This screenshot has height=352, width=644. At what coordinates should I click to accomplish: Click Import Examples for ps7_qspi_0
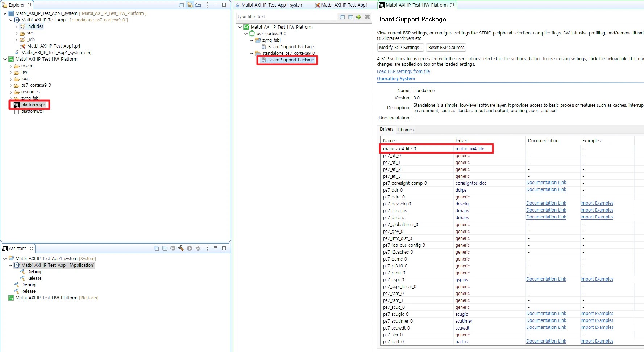pyautogui.click(x=597, y=279)
